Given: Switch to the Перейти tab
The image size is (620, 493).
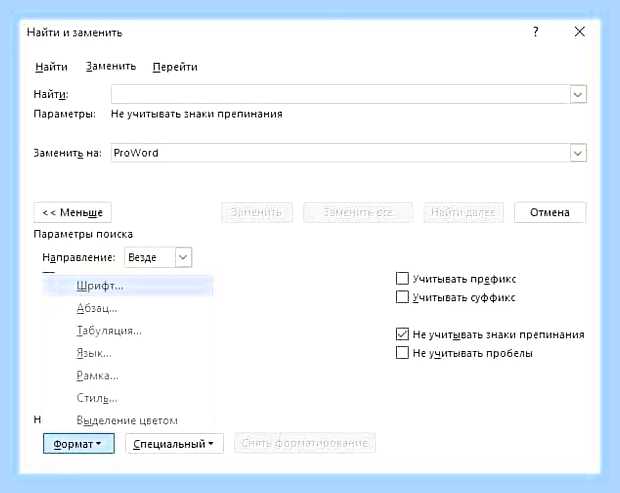Looking at the screenshot, I should (175, 67).
